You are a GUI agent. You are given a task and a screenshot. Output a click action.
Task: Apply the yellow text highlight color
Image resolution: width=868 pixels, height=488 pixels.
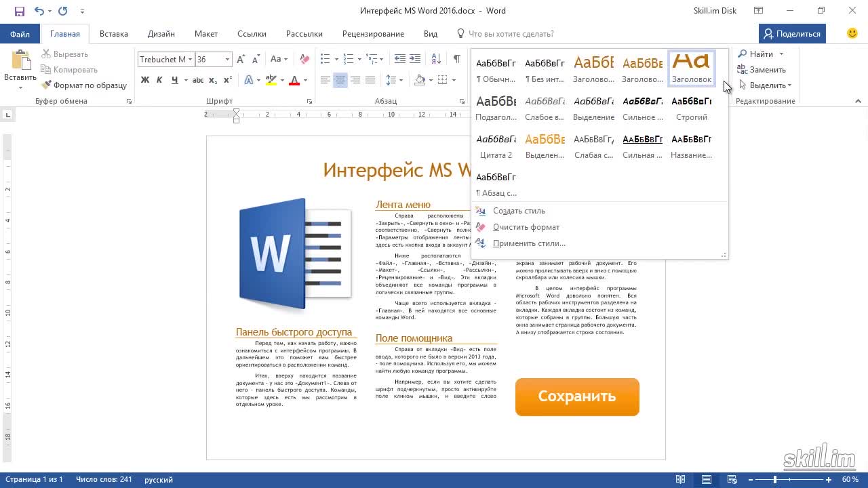[x=271, y=80]
